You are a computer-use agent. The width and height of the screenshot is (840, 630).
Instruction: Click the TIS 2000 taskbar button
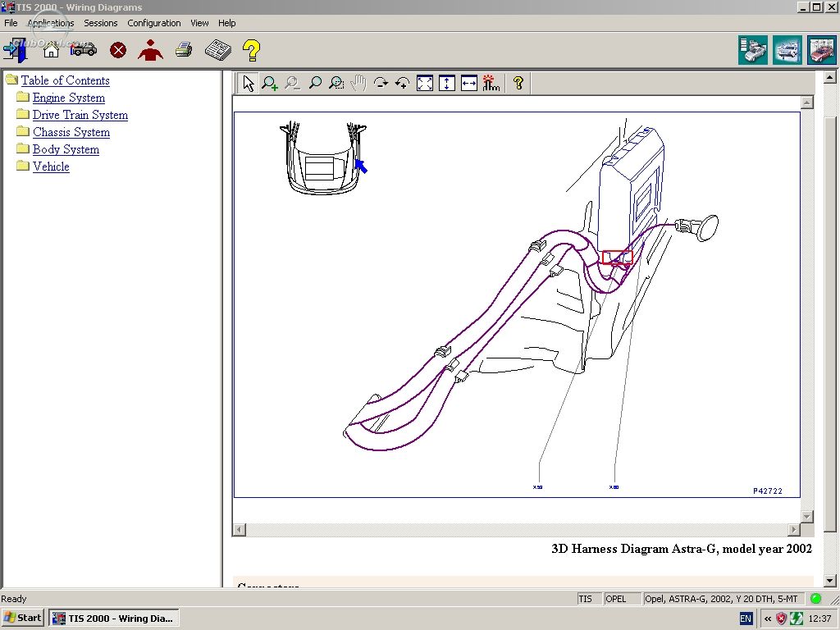114,619
